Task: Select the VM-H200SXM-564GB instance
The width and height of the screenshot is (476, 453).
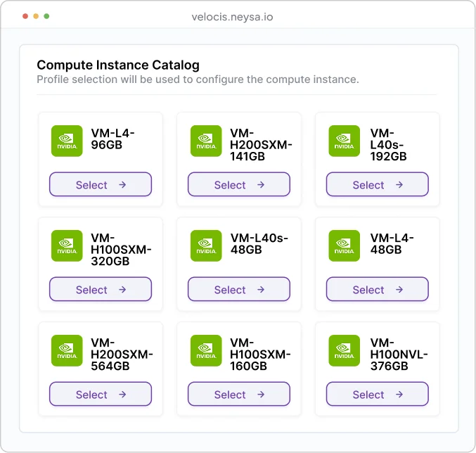Action: (x=101, y=394)
